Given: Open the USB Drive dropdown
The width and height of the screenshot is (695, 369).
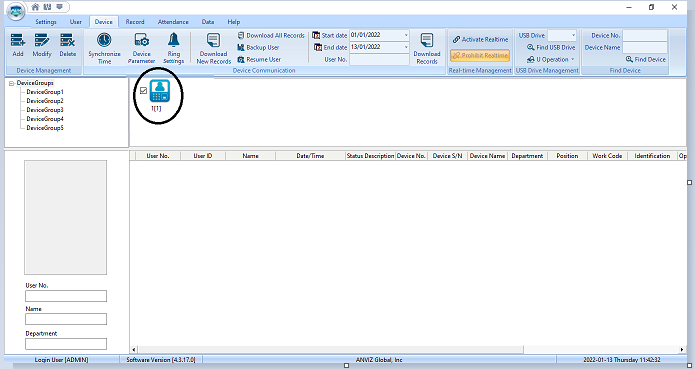Looking at the screenshot, I should click(573, 35).
